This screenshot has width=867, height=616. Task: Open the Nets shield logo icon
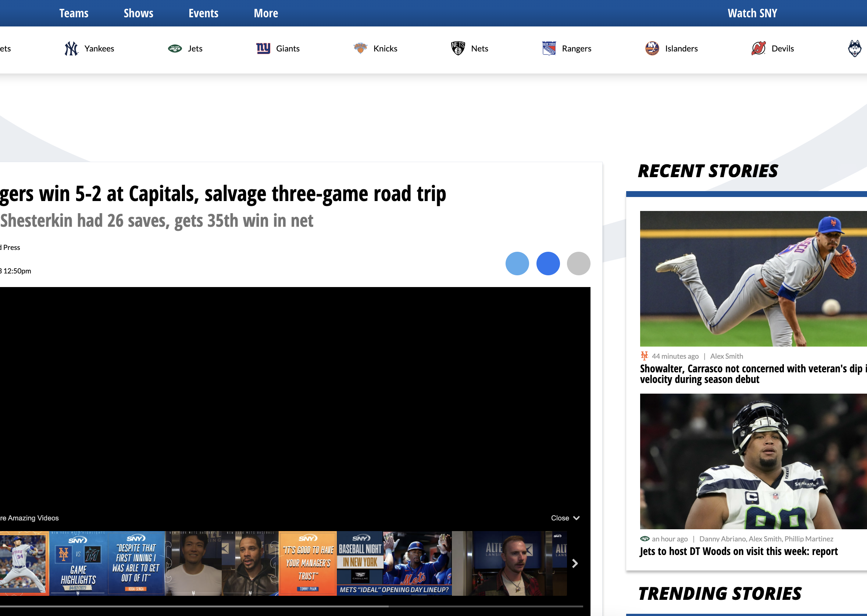click(458, 49)
